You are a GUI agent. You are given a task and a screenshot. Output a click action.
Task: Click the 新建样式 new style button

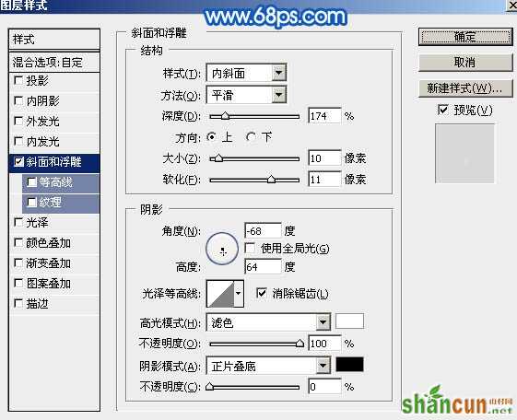coord(465,88)
